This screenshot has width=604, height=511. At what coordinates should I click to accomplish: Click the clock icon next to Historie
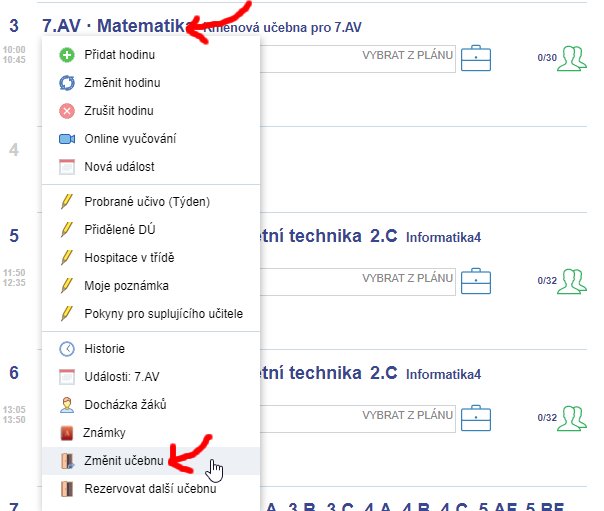coord(67,349)
